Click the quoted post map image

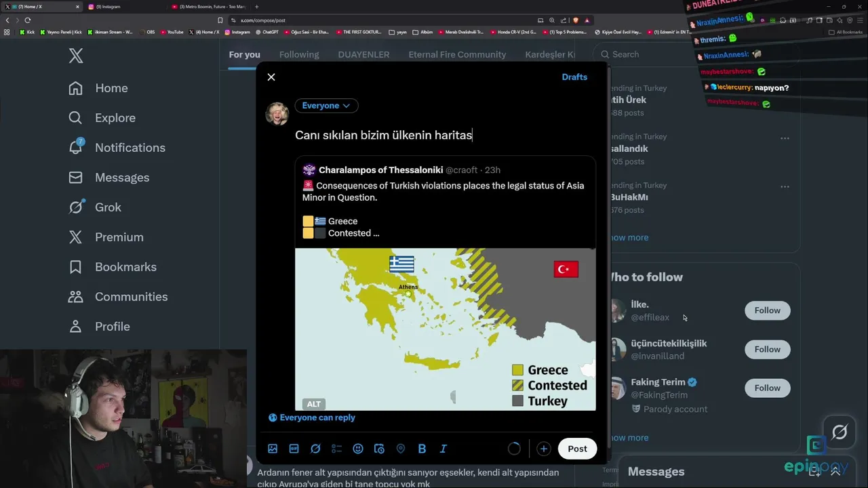[446, 329]
